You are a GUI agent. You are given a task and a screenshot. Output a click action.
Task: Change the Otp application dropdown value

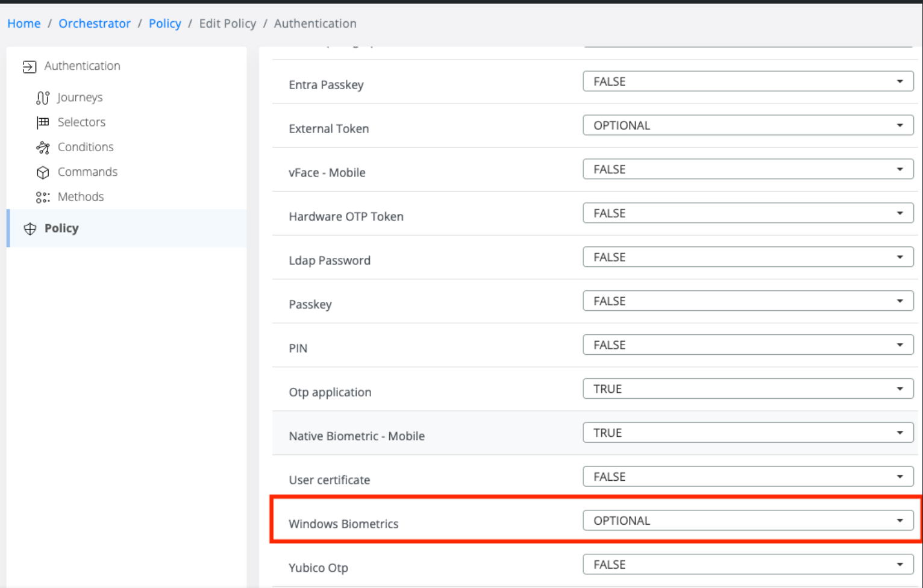tap(747, 389)
